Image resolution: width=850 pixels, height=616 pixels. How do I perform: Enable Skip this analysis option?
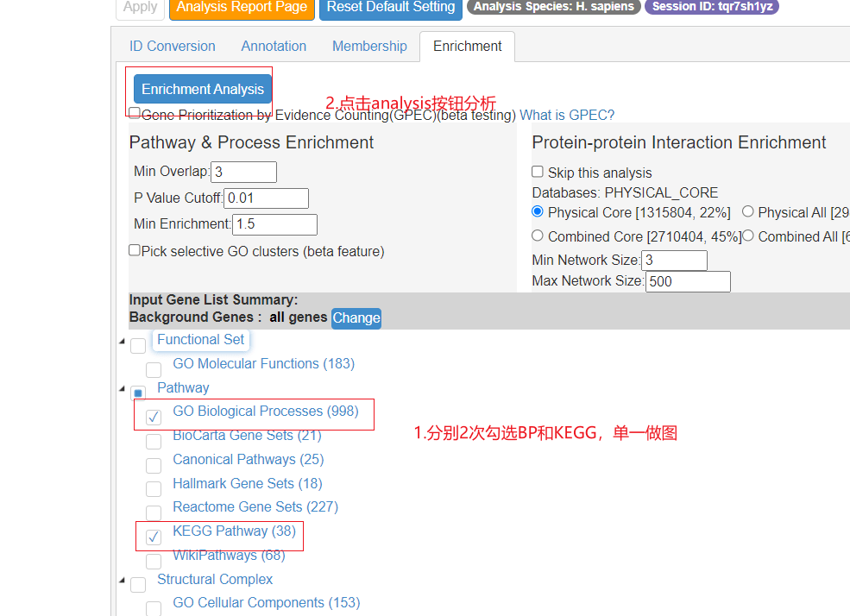538,172
